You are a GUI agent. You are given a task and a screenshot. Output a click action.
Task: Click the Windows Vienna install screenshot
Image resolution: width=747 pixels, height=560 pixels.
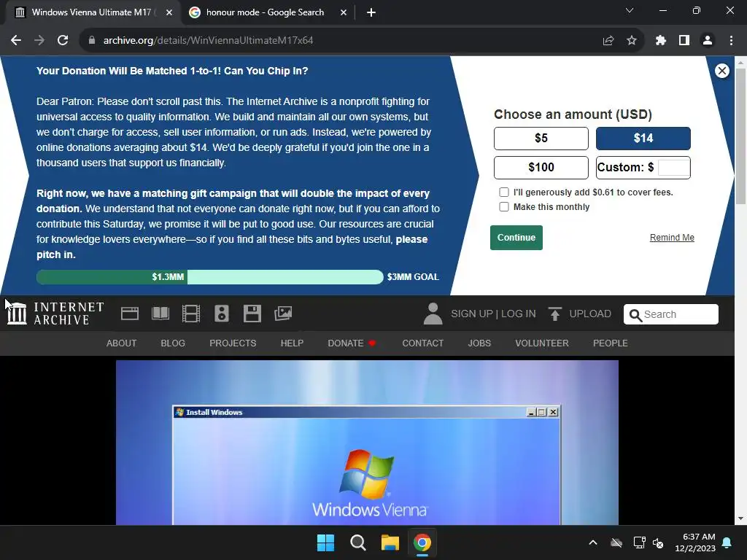click(367, 443)
